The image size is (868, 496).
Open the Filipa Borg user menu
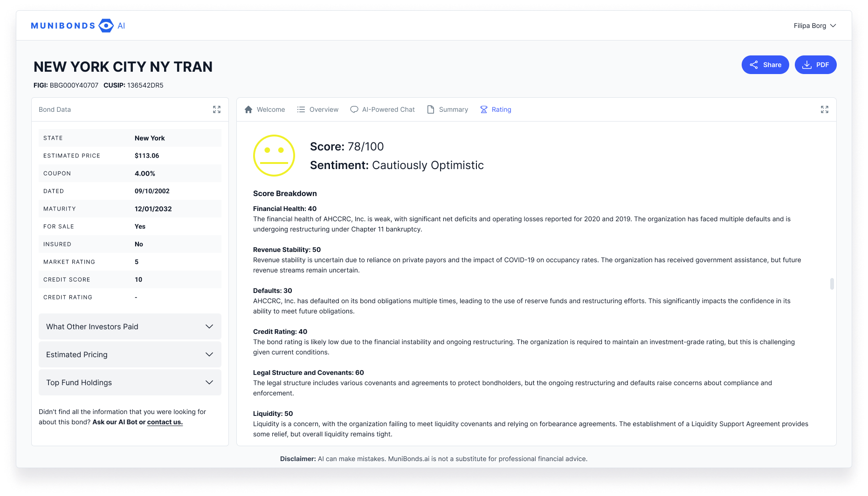coord(815,26)
